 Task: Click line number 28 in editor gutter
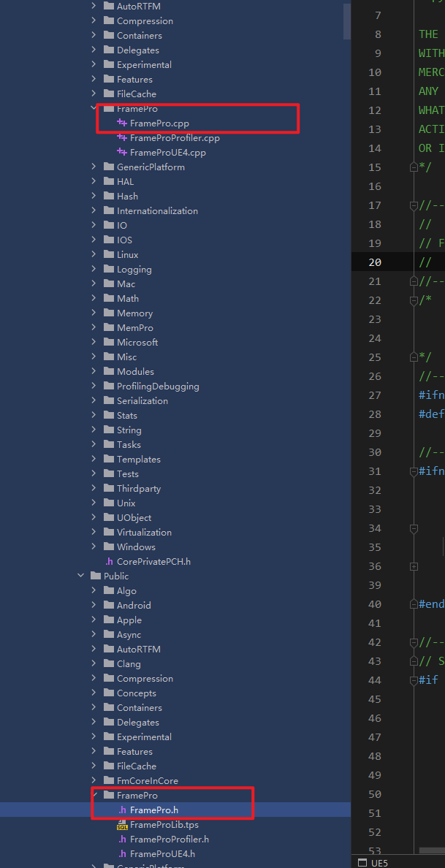(375, 414)
